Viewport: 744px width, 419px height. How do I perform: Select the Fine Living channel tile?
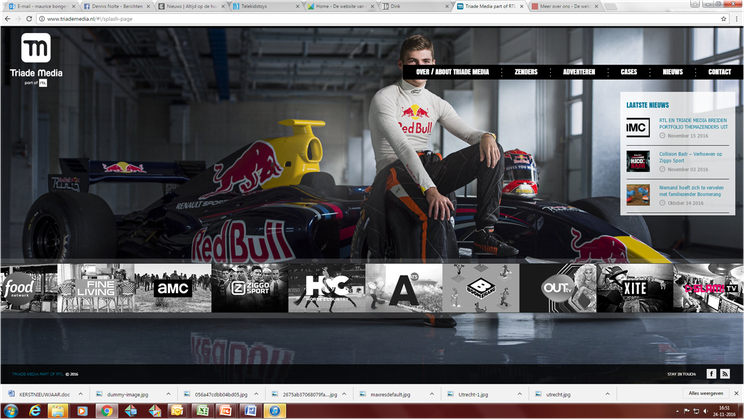point(96,288)
